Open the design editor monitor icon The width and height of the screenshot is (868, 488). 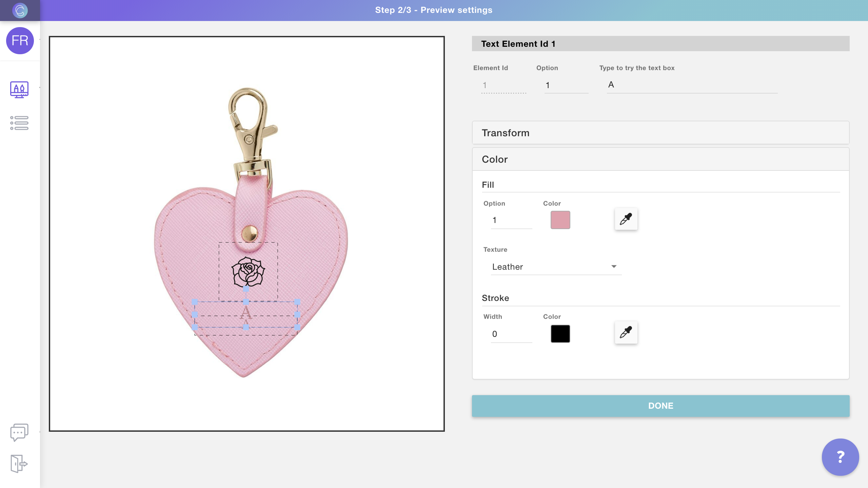pos(19,90)
